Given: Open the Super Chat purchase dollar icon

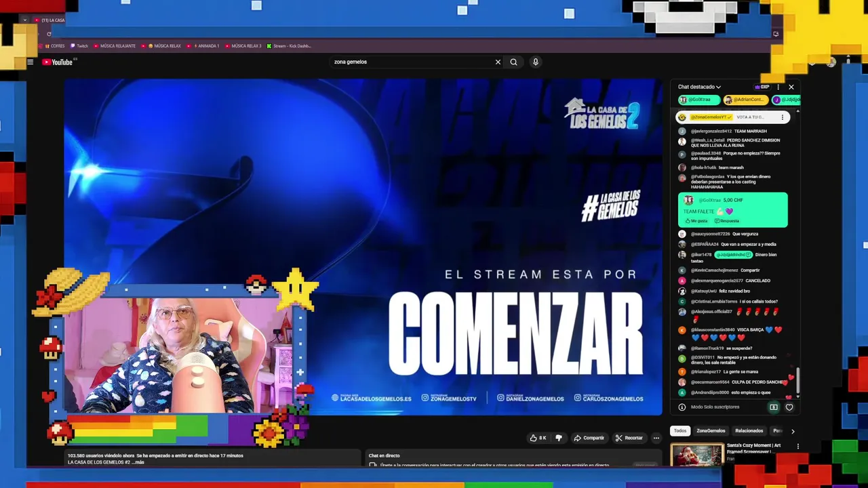Looking at the screenshot, I should [x=773, y=407].
